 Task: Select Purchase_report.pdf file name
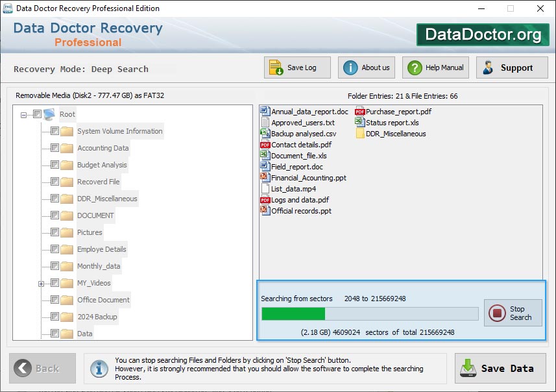click(x=398, y=112)
